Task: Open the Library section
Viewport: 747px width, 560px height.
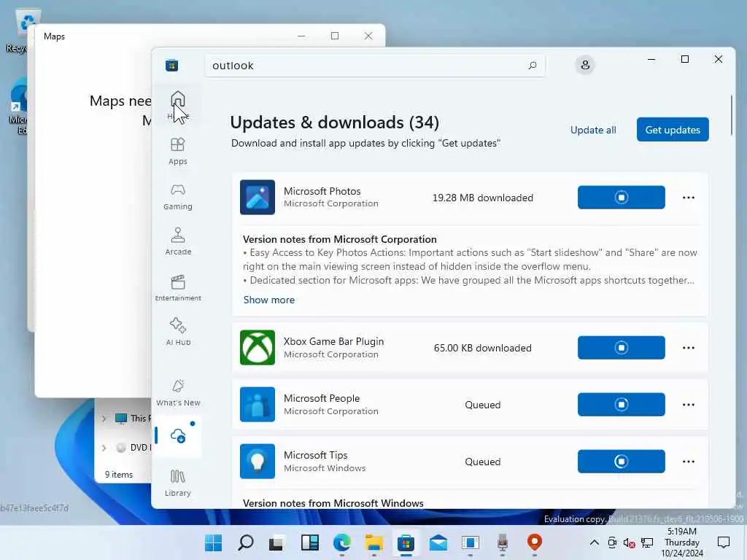Action: [178, 483]
